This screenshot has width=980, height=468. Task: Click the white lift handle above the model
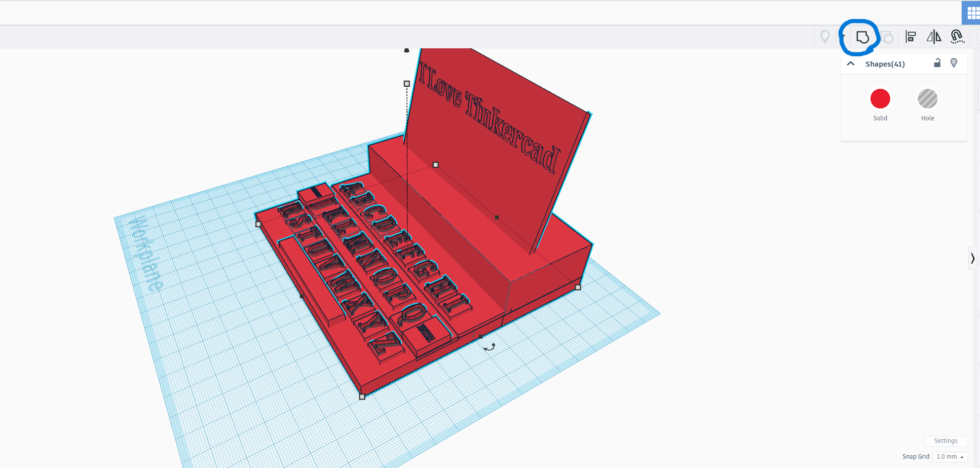[x=407, y=84]
